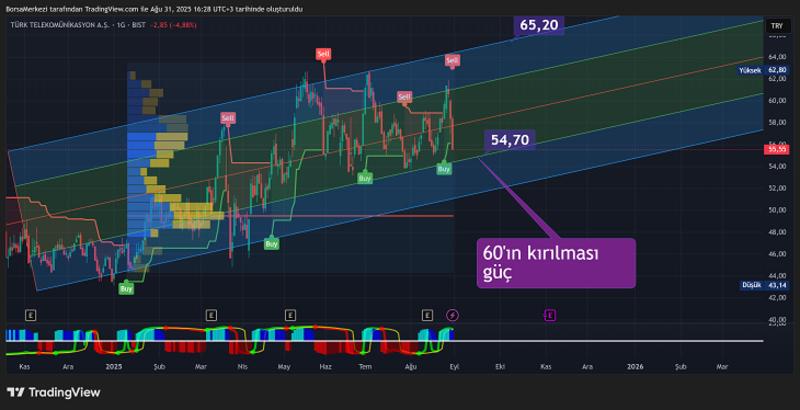
Task: Click the purple lightning event icon
Action: (453, 316)
